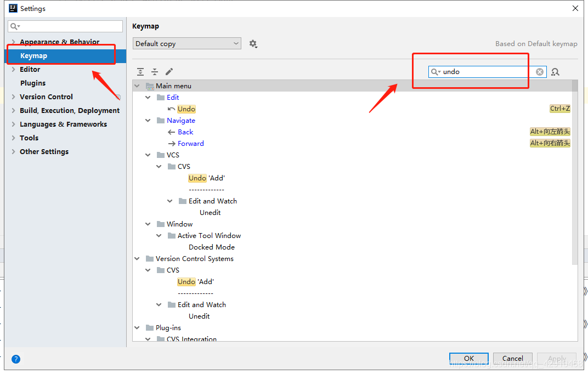Click the Alt+向右箭头 shortcut label
This screenshot has width=588, height=374.
(x=550, y=143)
